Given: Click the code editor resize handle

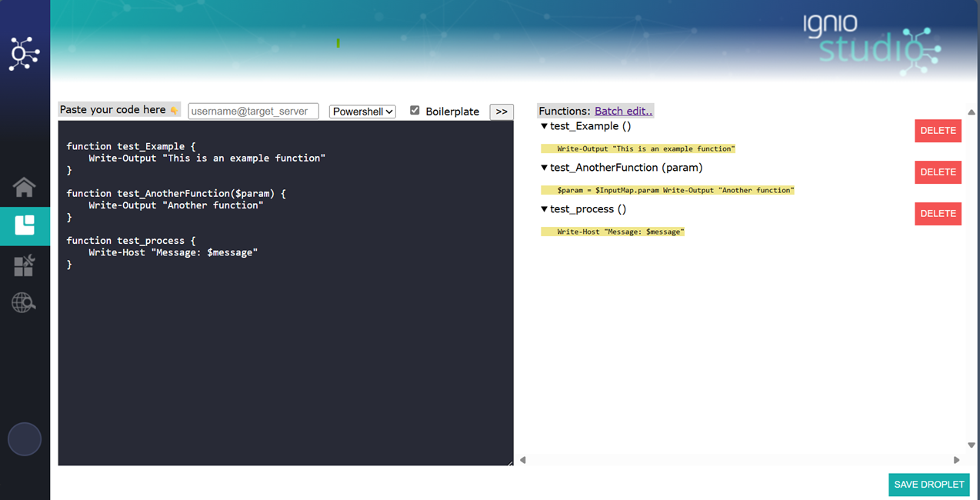Looking at the screenshot, I should pyautogui.click(x=509, y=462).
